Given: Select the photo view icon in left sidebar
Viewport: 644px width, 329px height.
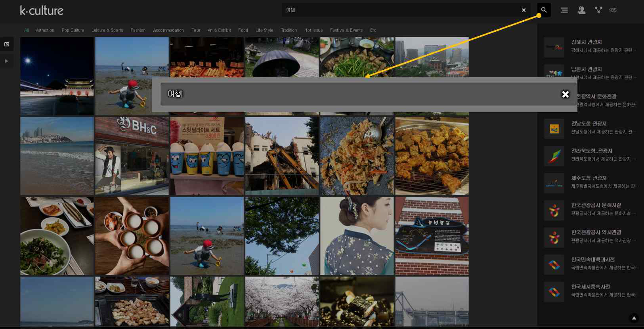Looking at the screenshot, I should click(x=7, y=44).
